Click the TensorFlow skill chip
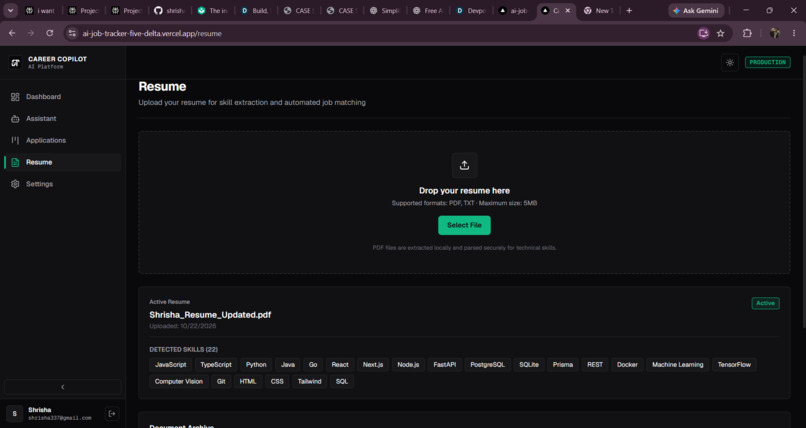The width and height of the screenshot is (806, 428). (x=734, y=365)
